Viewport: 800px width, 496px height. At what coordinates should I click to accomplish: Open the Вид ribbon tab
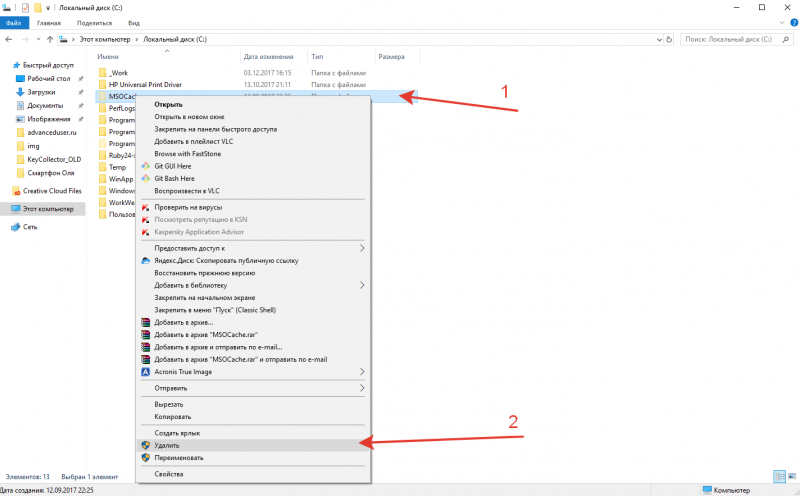click(134, 23)
